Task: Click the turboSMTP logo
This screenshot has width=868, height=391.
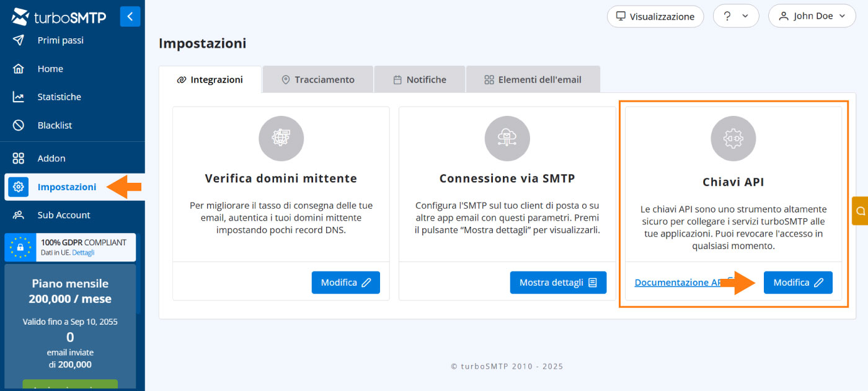Action: click(59, 17)
